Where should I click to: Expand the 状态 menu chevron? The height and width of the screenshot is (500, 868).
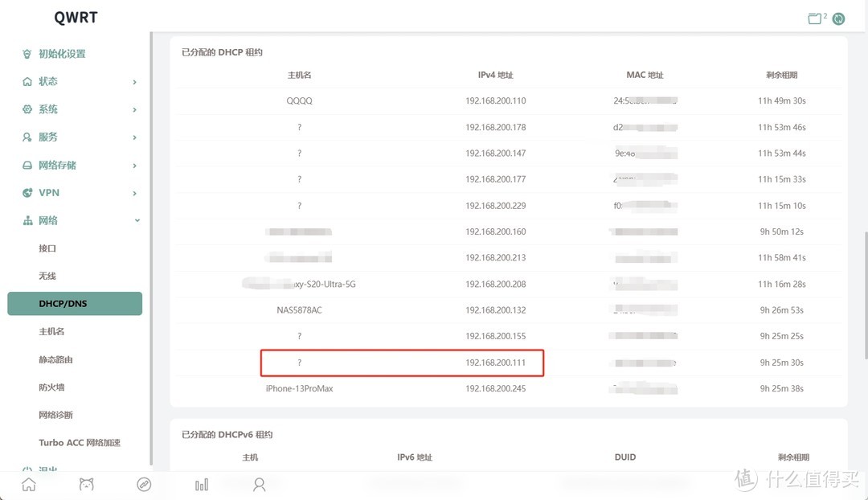134,82
